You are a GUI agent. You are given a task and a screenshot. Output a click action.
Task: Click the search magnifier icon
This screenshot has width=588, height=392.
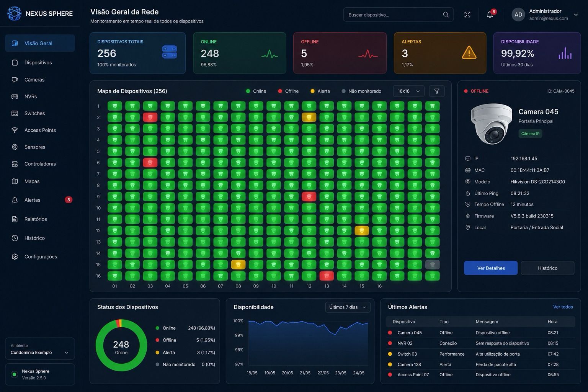(446, 15)
